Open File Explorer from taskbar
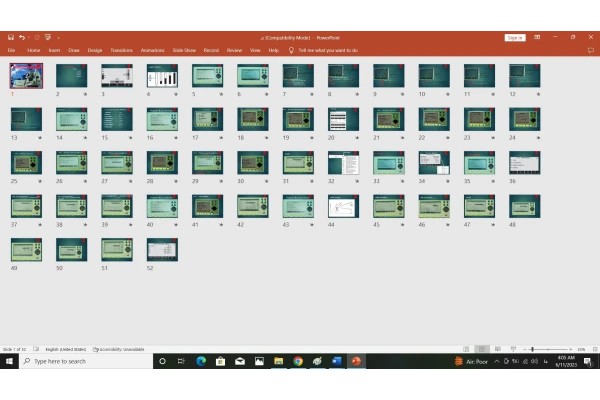600x400 pixels. pyautogui.click(x=279, y=361)
